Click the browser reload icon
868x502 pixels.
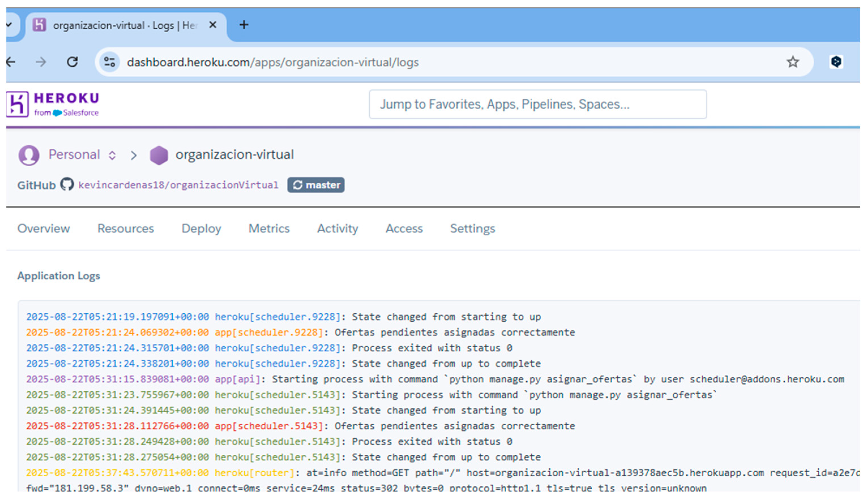[x=72, y=62]
